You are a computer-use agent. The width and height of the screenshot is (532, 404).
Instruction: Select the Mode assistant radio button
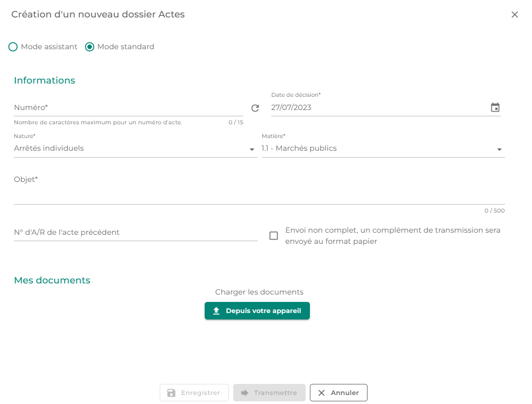coord(13,47)
